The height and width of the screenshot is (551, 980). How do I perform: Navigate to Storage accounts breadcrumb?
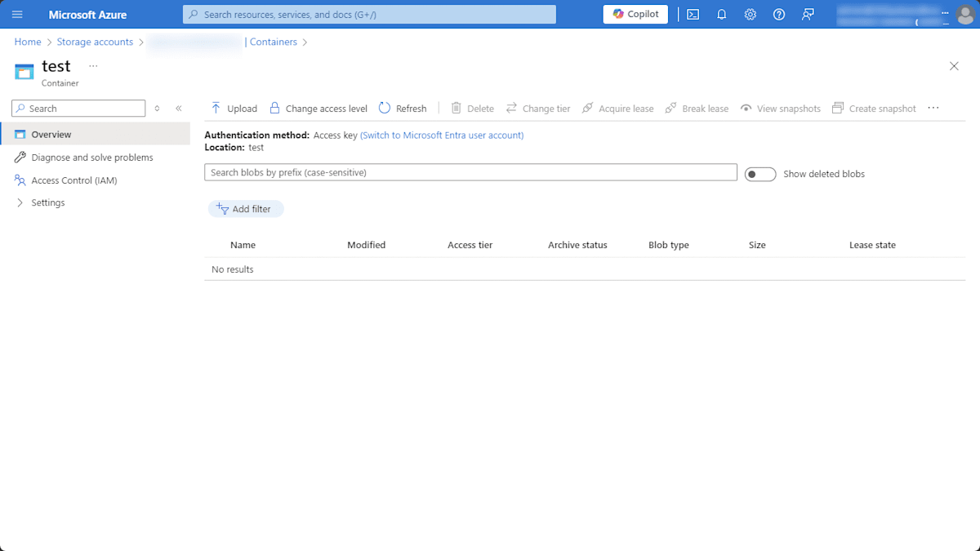(95, 42)
